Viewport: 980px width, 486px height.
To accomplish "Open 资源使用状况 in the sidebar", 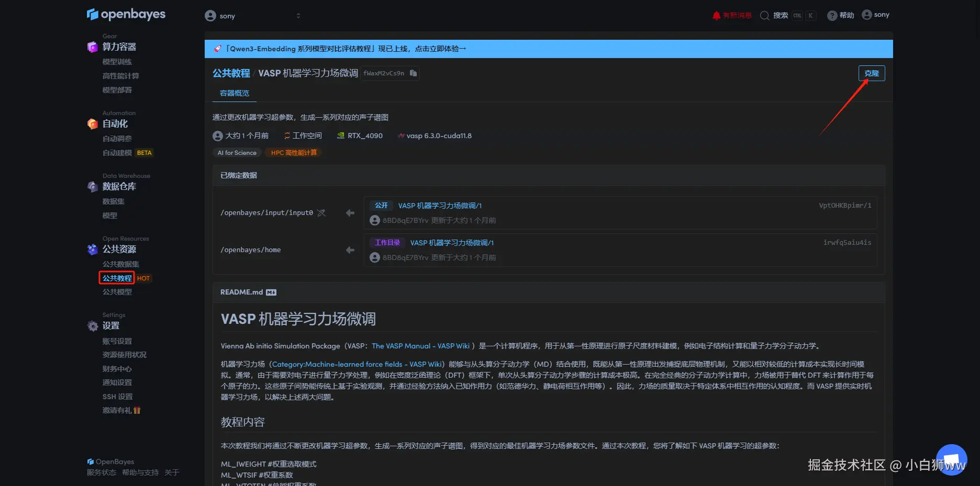I will 125,355.
